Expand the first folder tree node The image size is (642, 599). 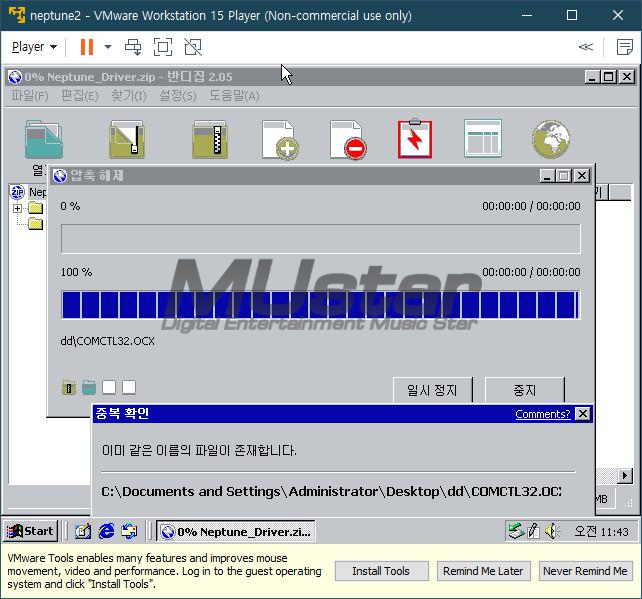pos(17,208)
